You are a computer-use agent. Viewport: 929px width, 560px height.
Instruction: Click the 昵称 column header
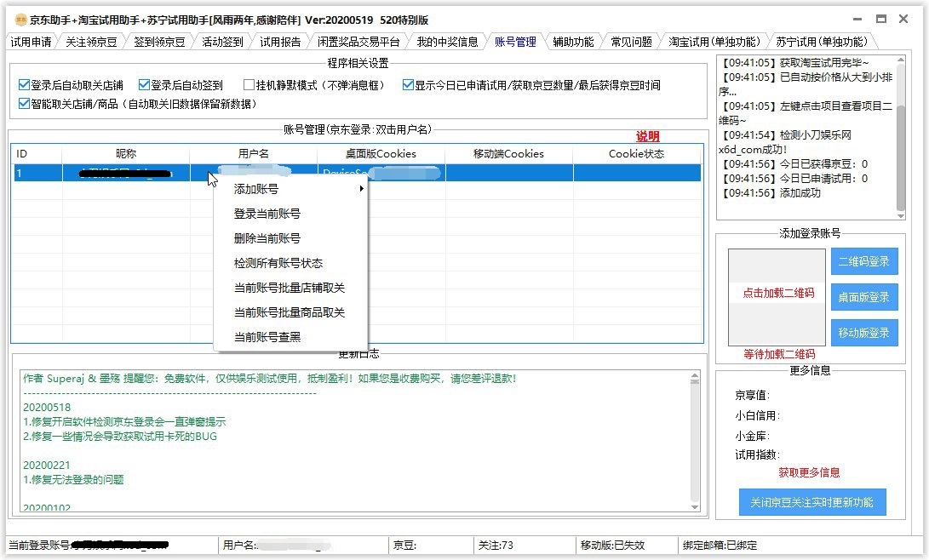pyautogui.click(x=126, y=154)
